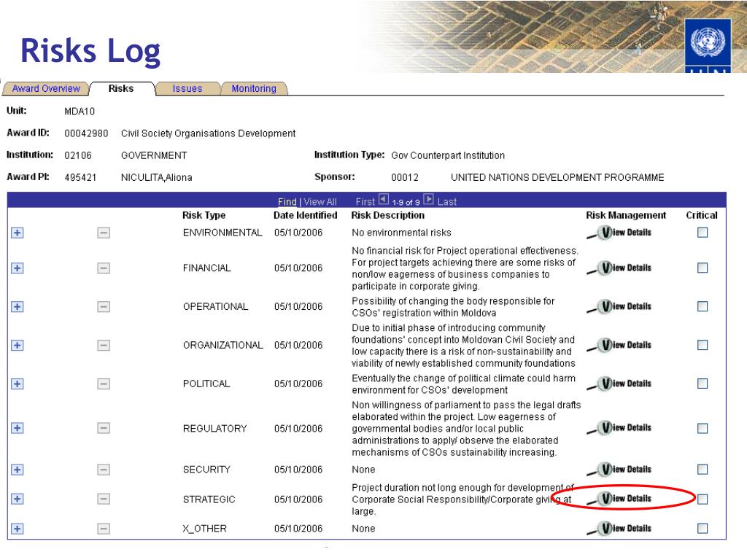This screenshot has height=560, width=747.
Task: Delete the FINANCIAL risk row with minus
Action: pos(104,268)
